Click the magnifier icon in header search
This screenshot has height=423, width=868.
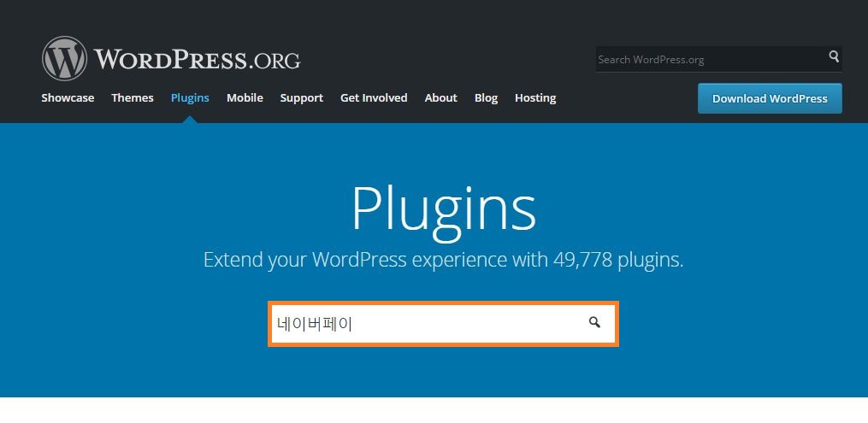pyautogui.click(x=834, y=56)
